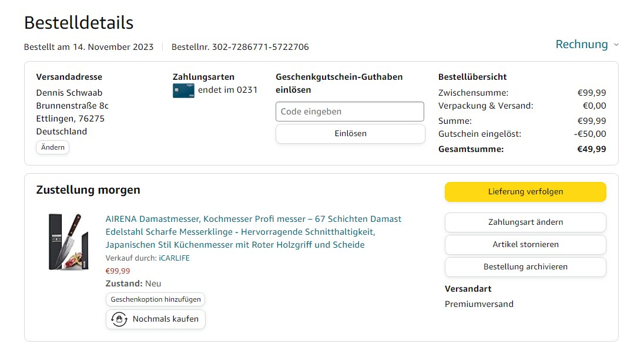Click the gift code input field
This screenshot has height=351, width=644.
[350, 112]
